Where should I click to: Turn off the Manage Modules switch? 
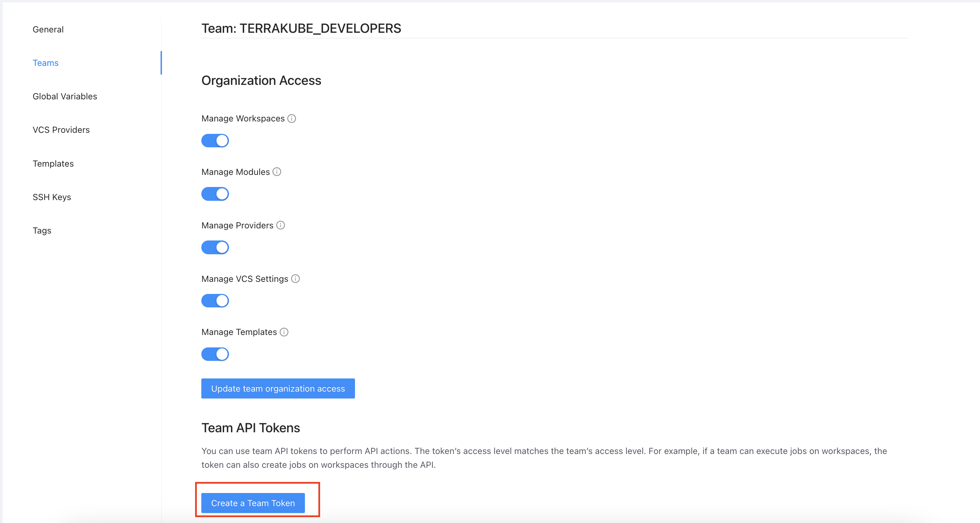[x=215, y=194]
